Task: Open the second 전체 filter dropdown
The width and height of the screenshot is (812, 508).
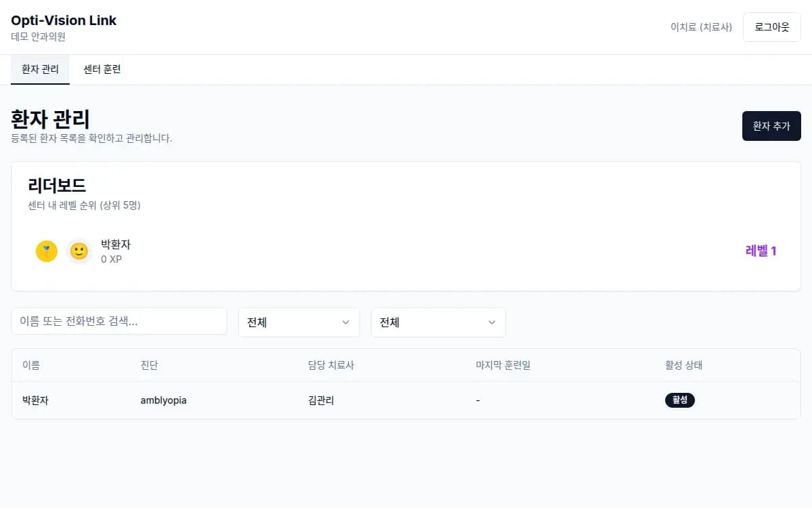Action: pyautogui.click(x=438, y=322)
